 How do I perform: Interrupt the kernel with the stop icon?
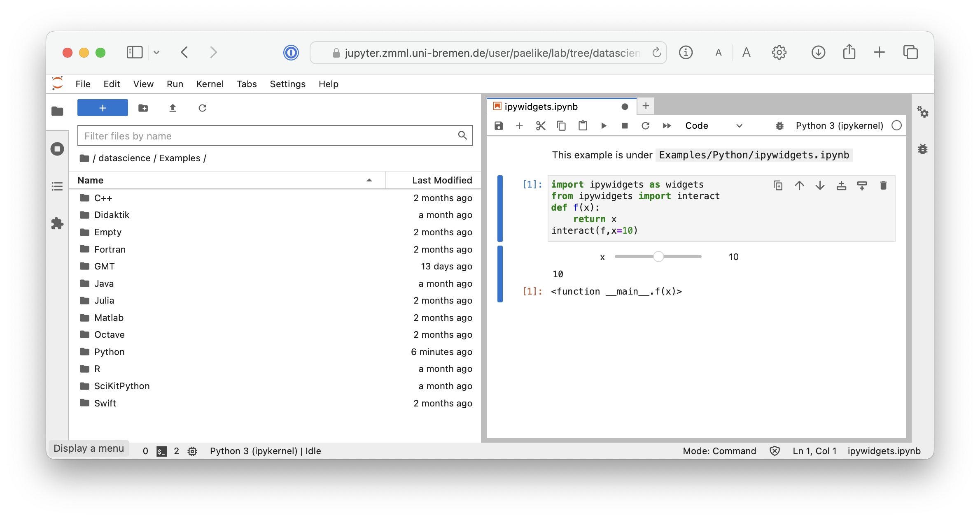click(x=625, y=125)
